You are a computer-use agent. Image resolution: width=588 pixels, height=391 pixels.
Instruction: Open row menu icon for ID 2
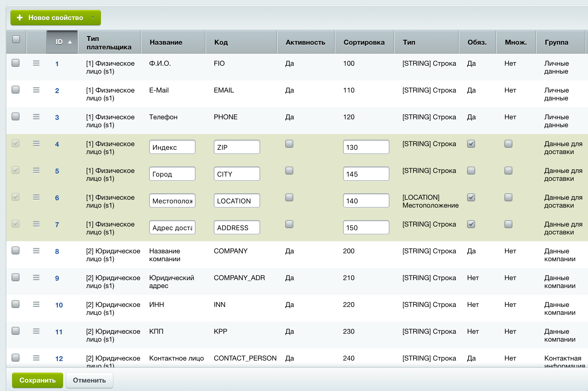36,90
